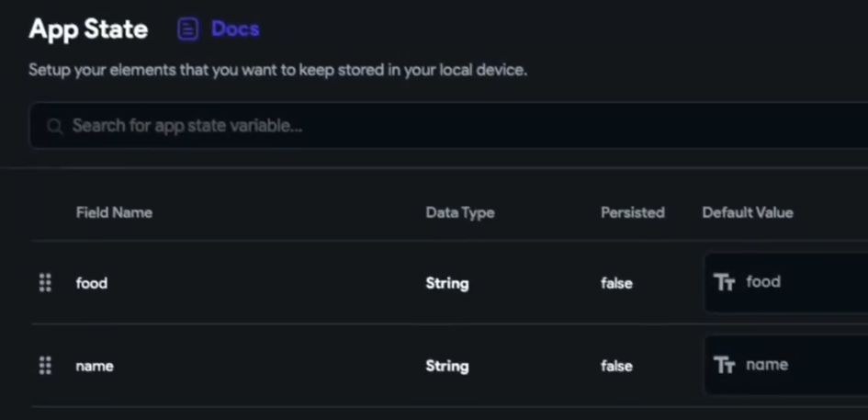Grab the drag handle for food row
Screen dimensions: 868x420
coord(45,283)
